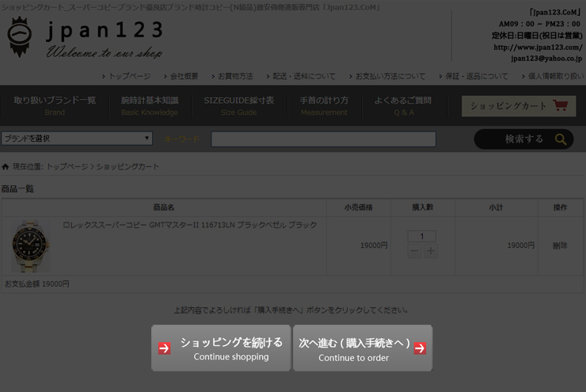Viewport: 586px width, 392px height.
Task: Open the Size Guide menu item
Action: pyautogui.click(x=238, y=105)
